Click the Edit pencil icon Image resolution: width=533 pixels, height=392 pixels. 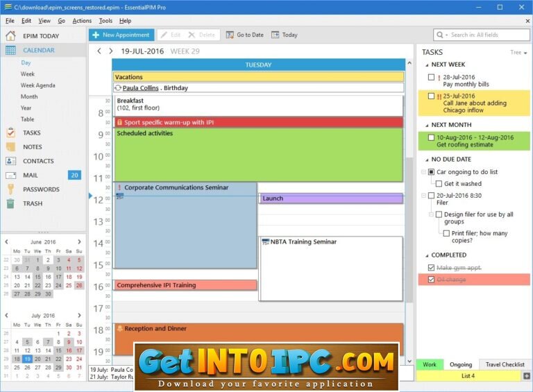click(x=164, y=35)
